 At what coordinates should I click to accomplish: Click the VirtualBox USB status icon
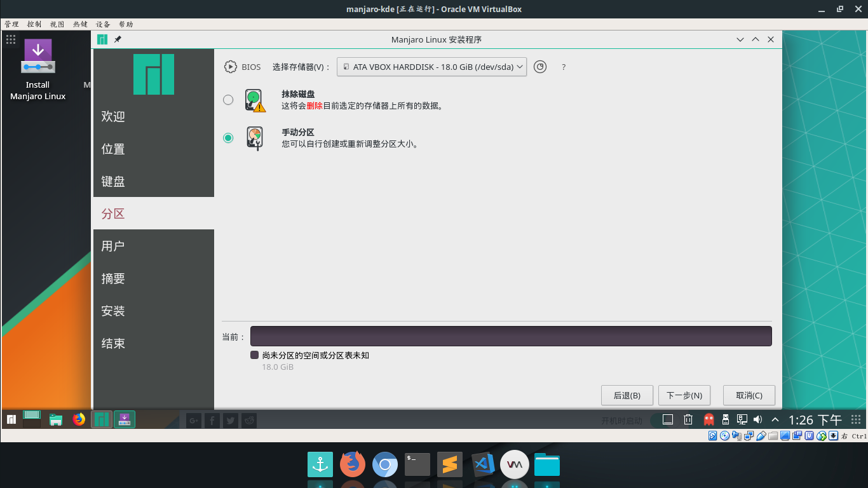click(761, 435)
